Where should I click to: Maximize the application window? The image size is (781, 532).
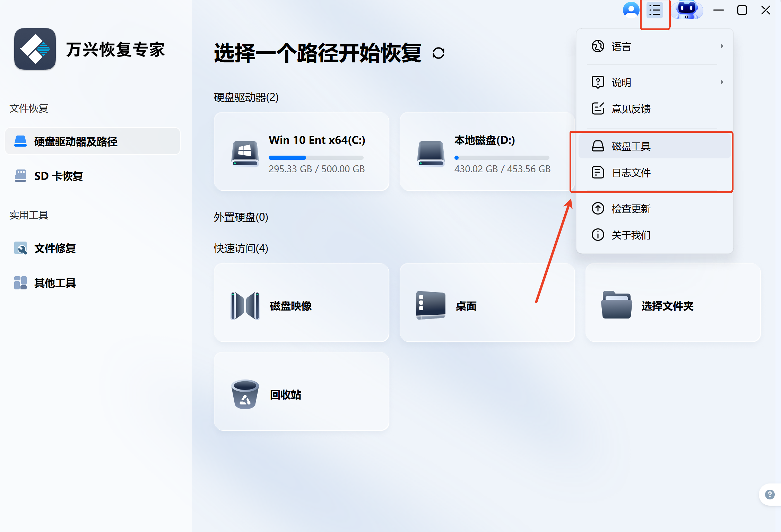click(742, 10)
